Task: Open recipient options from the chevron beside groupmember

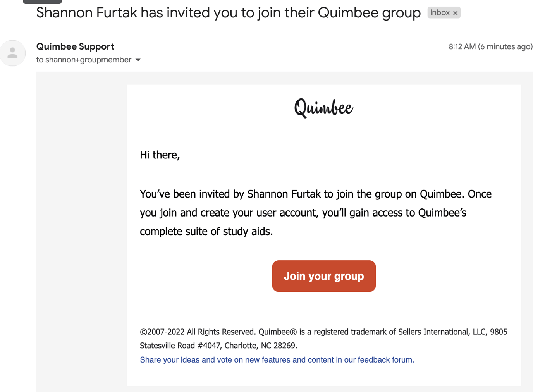Action: 138,60
